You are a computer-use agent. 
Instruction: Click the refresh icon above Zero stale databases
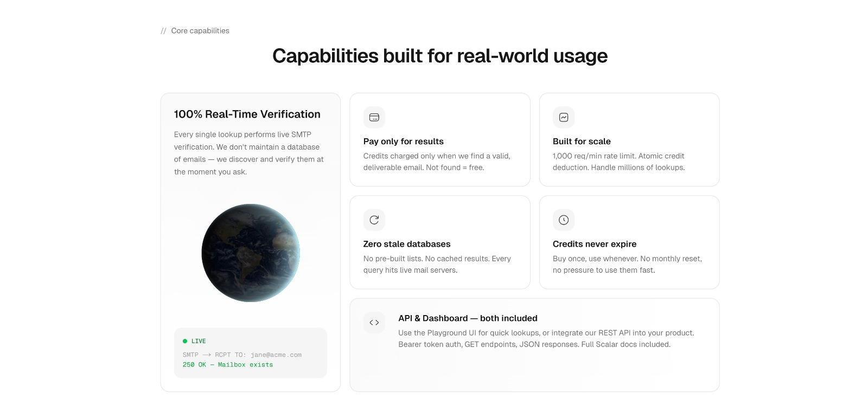coord(374,220)
